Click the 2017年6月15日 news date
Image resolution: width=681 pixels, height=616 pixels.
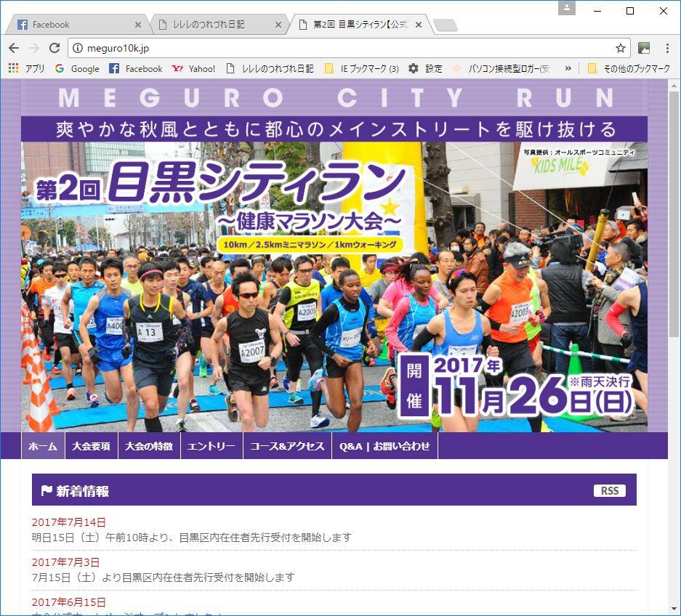click(68, 602)
